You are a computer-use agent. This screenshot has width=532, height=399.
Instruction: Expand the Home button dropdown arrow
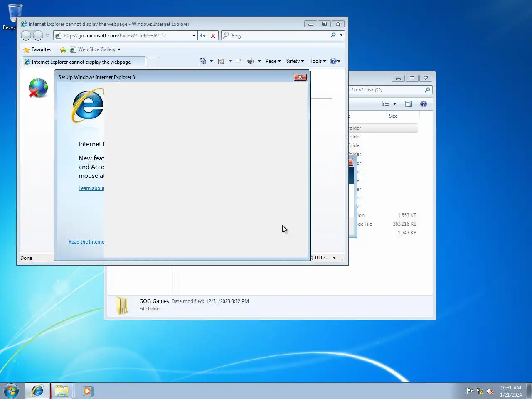click(212, 61)
